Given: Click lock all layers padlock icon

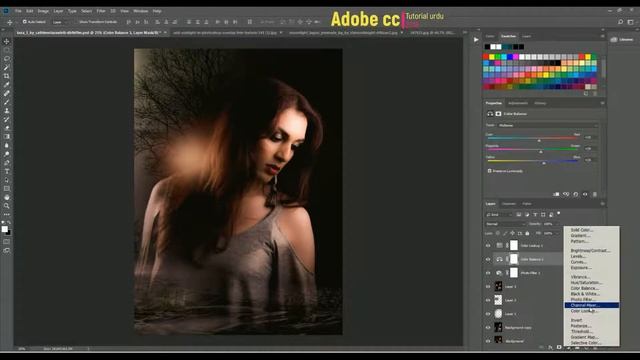Looking at the screenshot, I should click(527, 233).
